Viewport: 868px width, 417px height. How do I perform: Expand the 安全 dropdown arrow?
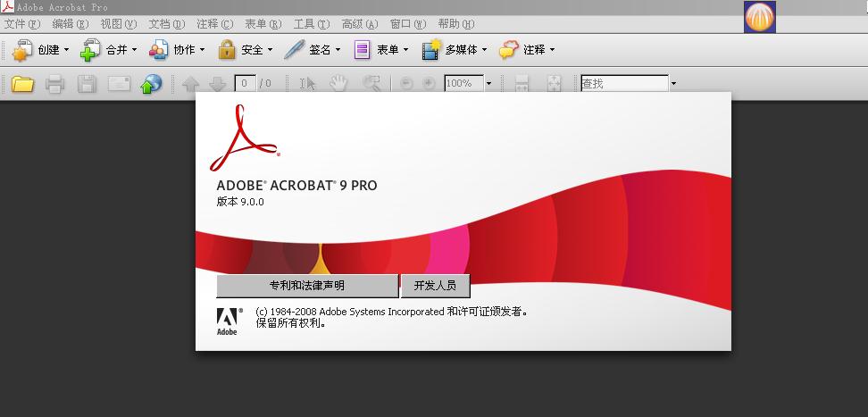pos(271,50)
